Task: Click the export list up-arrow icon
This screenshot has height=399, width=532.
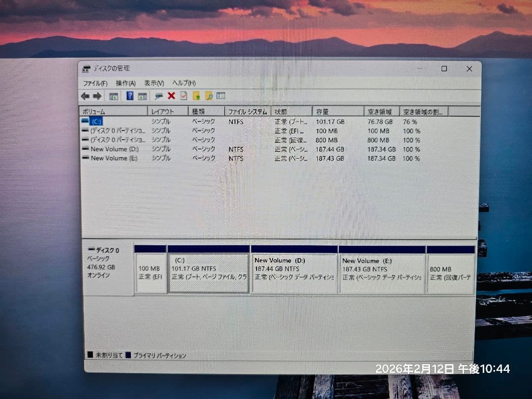Action: (198, 96)
